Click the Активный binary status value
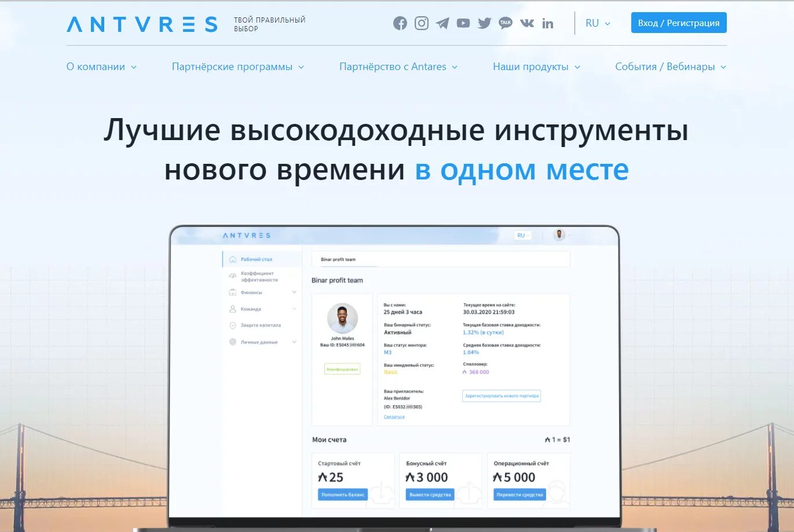Image resolution: width=794 pixels, height=532 pixels. (x=397, y=333)
